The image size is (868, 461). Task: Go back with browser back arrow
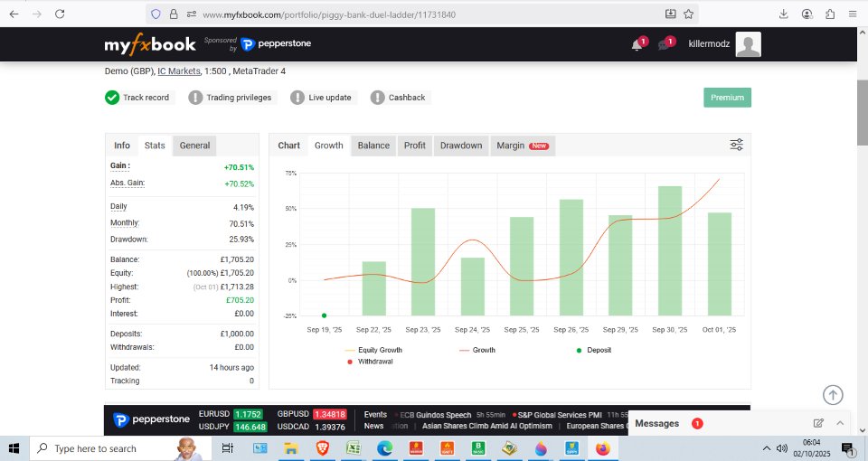(14, 14)
